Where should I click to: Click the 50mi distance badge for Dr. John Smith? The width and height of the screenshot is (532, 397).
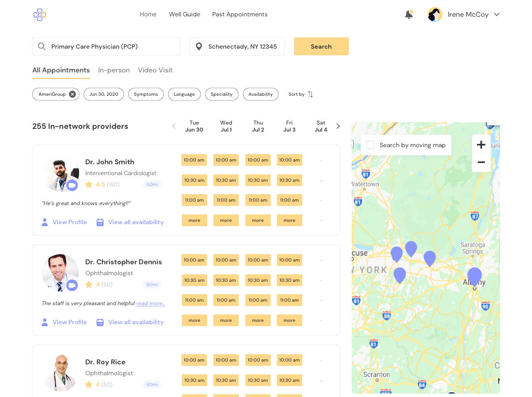(152, 184)
